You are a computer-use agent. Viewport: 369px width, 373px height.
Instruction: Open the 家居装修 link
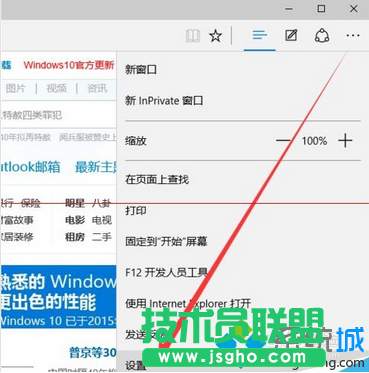point(17,237)
